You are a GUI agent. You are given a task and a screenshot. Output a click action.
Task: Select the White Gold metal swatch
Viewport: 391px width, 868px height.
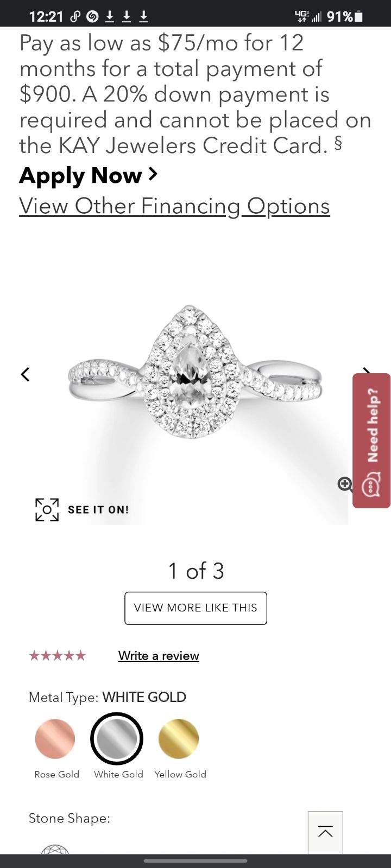[117, 739]
